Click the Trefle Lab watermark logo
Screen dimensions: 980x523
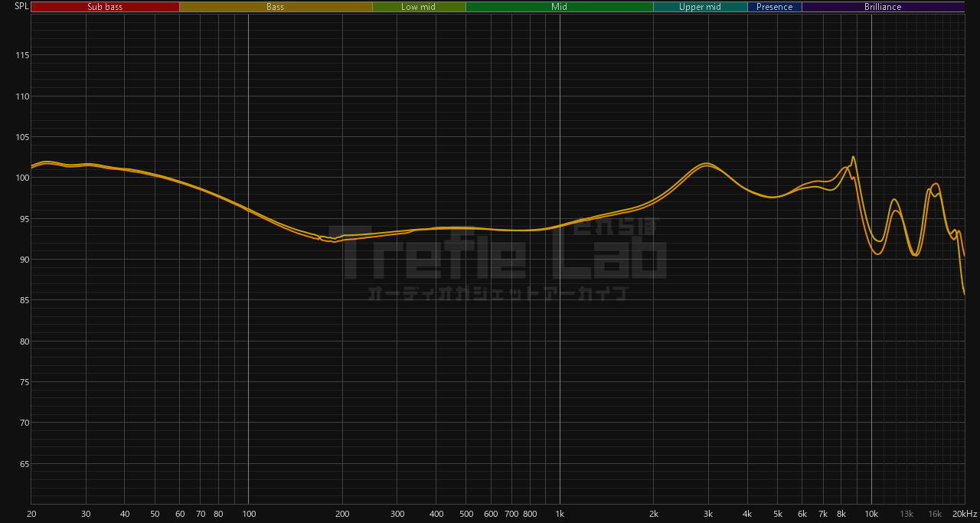tap(498, 253)
